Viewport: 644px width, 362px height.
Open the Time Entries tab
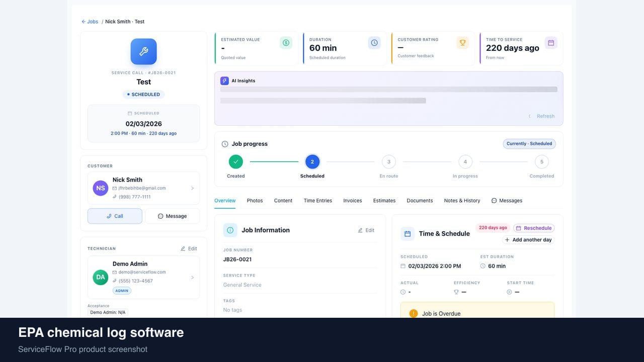point(318,201)
